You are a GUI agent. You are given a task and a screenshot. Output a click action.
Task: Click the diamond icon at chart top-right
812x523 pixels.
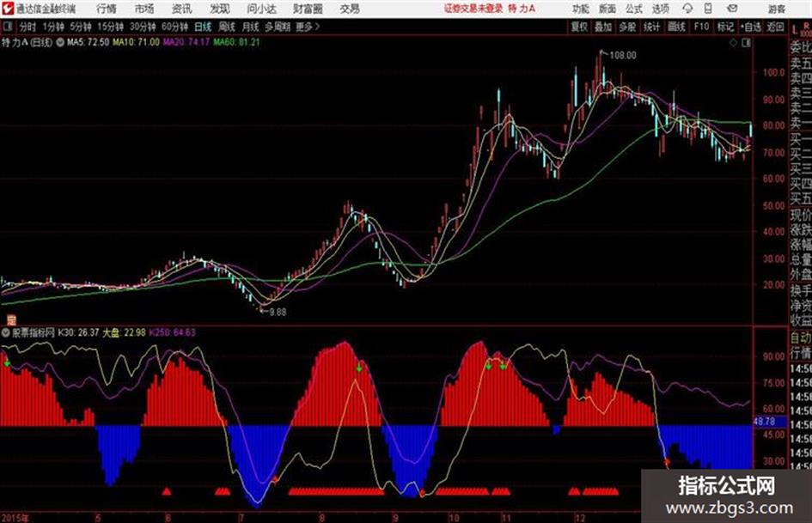(733, 43)
